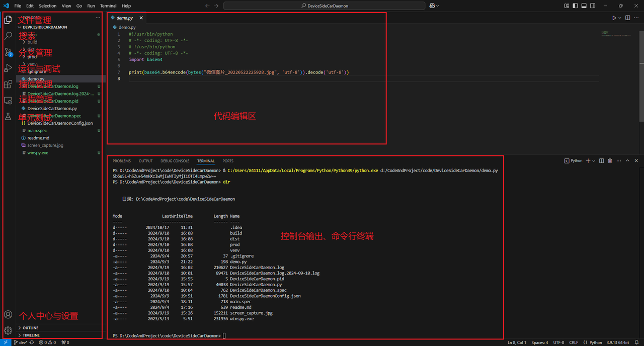The height and width of the screenshot is (346, 644).
Task: Open the Search view in activity bar
Action: (8, 36)
